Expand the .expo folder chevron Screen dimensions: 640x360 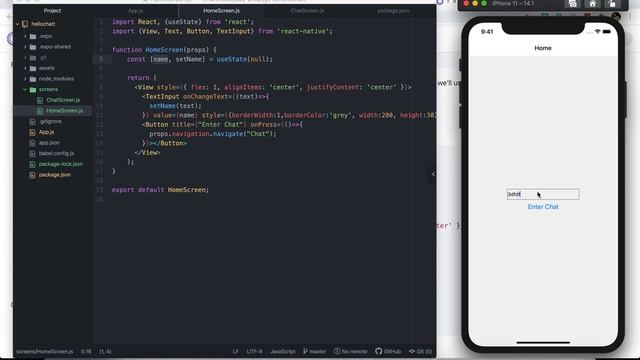pos(25,36)
